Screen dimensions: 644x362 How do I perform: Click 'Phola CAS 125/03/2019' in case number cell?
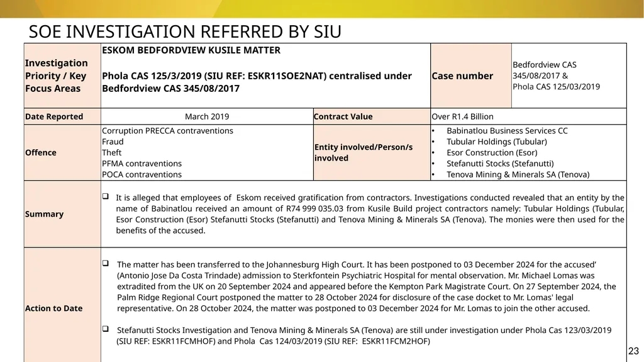[556, 86]
